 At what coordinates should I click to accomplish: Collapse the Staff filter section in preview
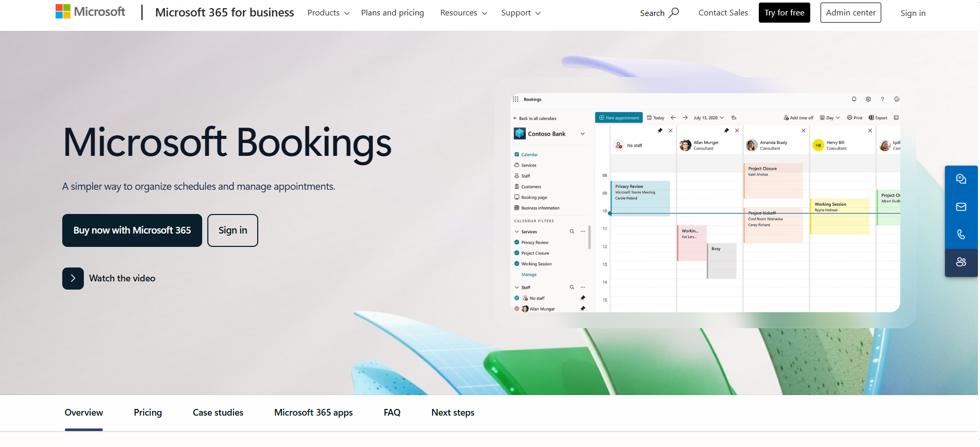click(517, 287)
